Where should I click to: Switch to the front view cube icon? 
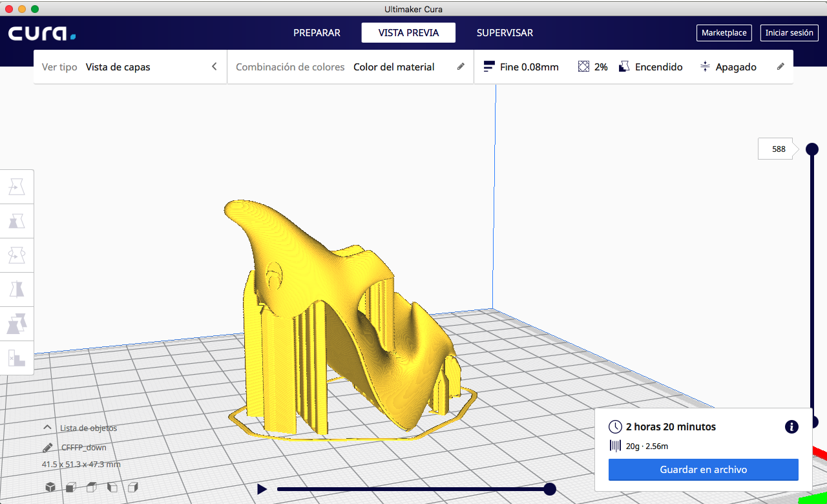(x=71, y=487)
